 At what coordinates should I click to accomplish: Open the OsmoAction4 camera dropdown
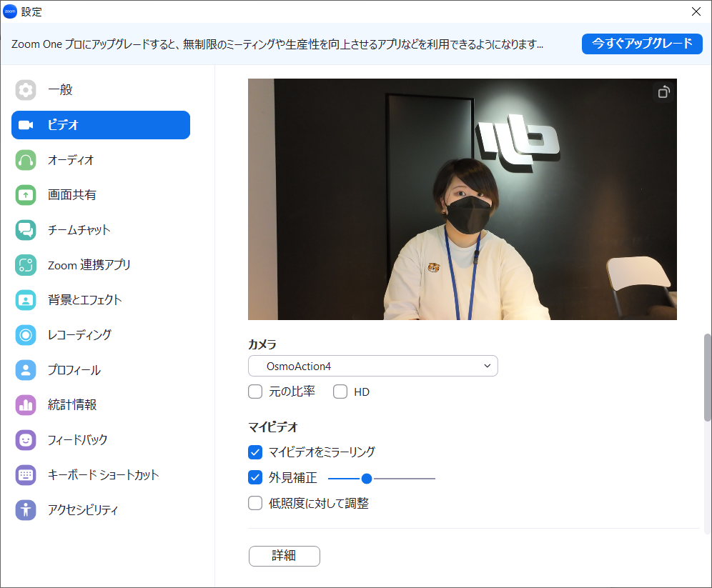pos(372,366)
